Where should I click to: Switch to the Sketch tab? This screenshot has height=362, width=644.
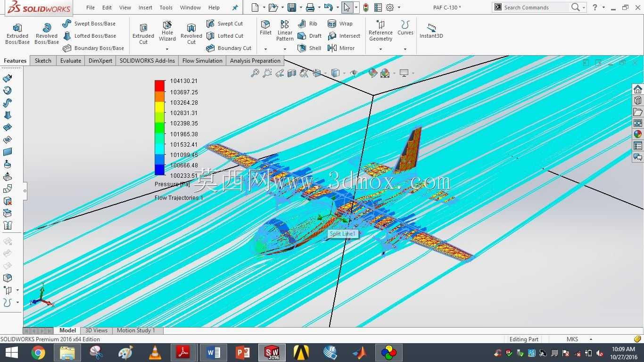tap(43, 61)
